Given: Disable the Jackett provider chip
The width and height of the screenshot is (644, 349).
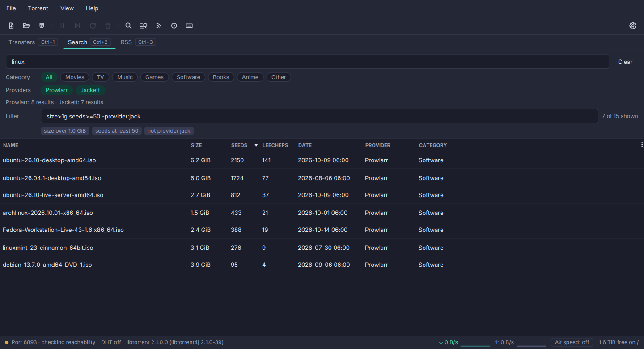Looking at the screenshot, I should click(x=90, y=90).
